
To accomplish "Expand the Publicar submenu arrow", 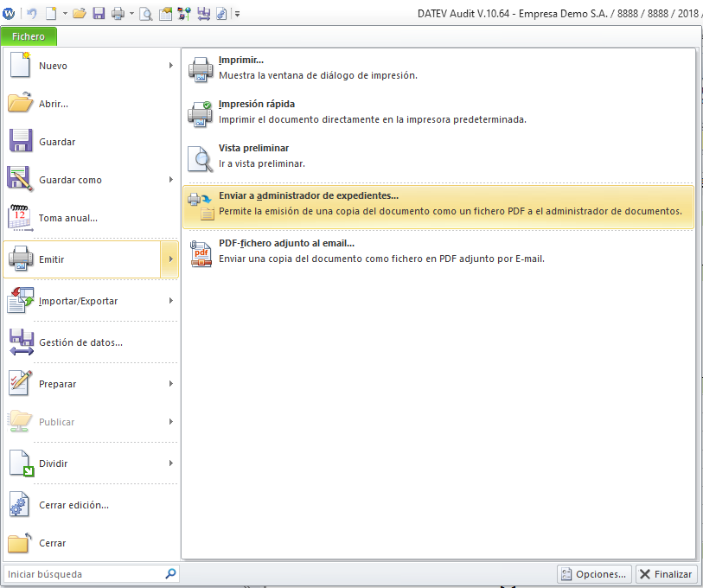I will coord(171,422).
